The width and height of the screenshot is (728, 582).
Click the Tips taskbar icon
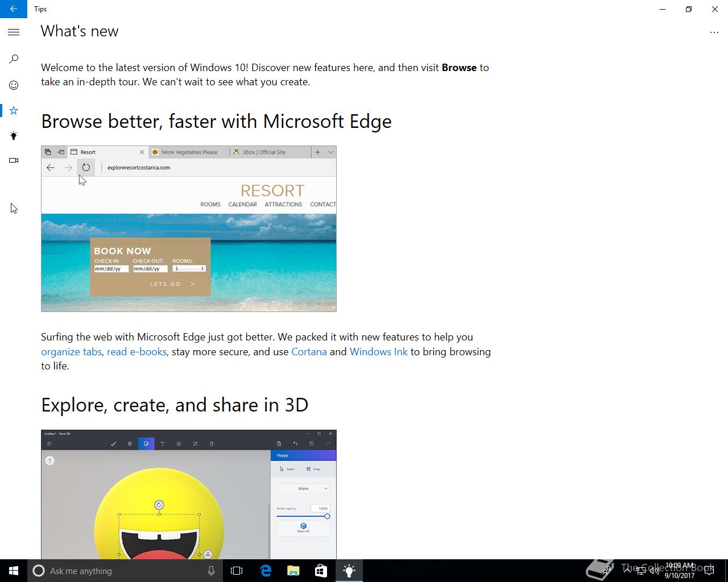pos(349,571)
